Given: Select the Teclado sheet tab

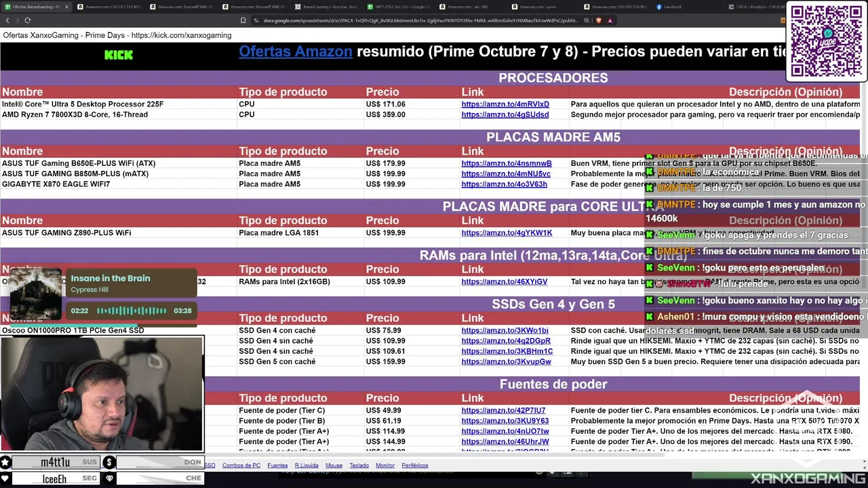Looking at the screenshot, I should 359,466.
